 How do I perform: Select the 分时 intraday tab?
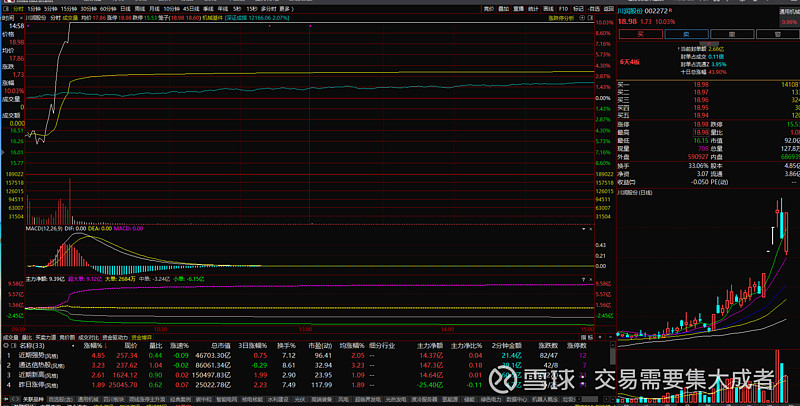click(18, 9)
